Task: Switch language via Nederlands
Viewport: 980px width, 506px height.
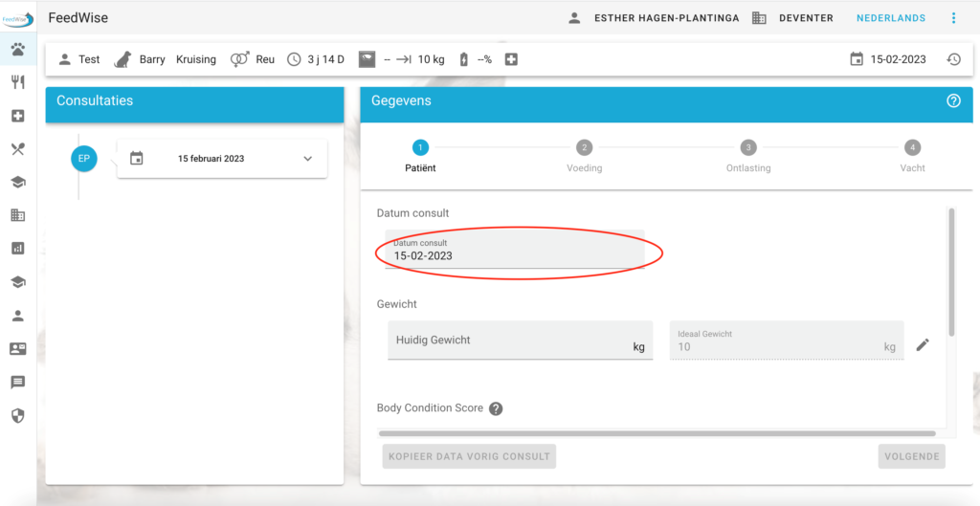Action: click(891, 18)
